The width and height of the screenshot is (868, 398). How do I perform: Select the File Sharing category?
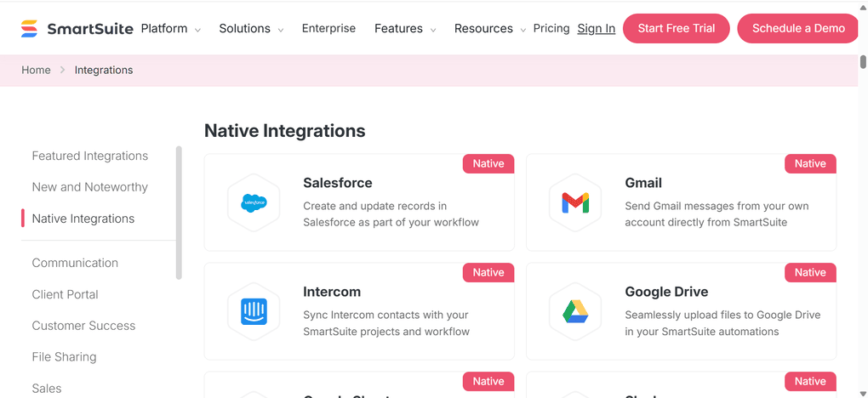(64, 357)
